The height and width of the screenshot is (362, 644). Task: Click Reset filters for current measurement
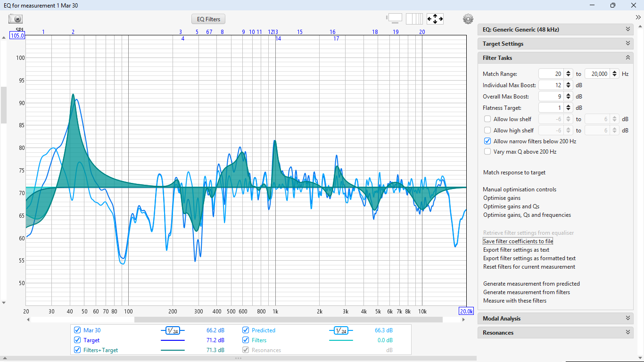pyautogui.click(x=529, y=267)
